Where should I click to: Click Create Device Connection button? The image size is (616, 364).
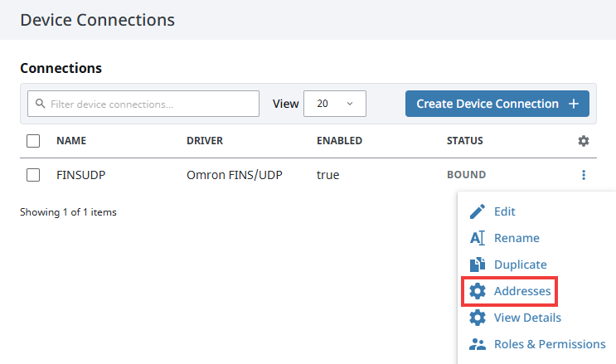(x=497, y=104)
